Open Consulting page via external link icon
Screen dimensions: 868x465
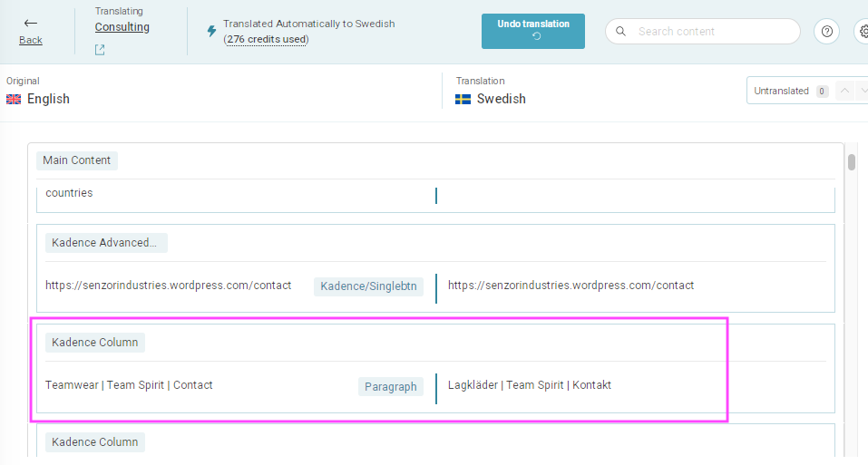[100, 50]
